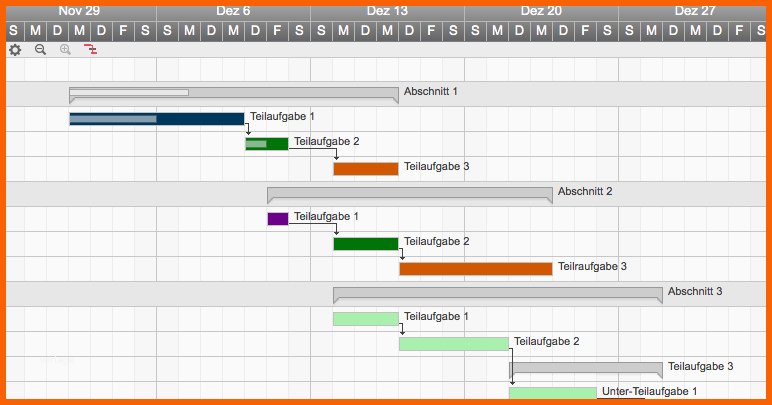The image size is (772, 405).
Task: Select the purple Teilaufgabe 1 bar
Action: pos(278,218)
